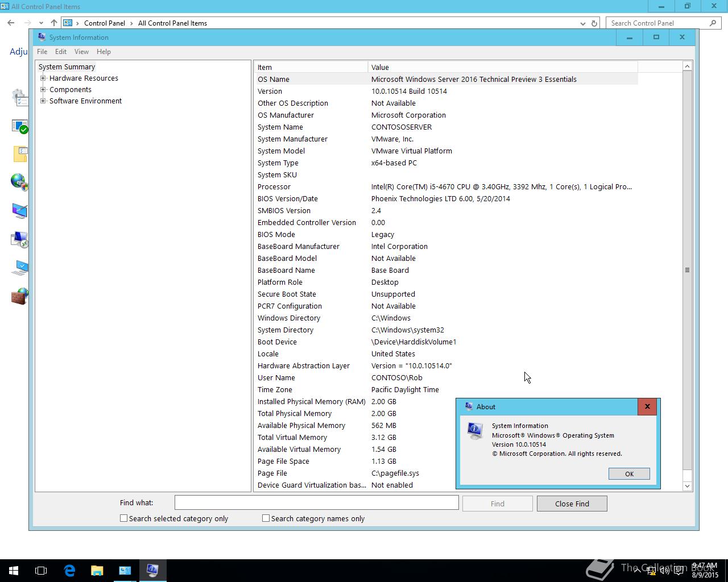Viewport: 728px width, 582px height.
Task: Open the Start menu
Action: coord(14,571)
